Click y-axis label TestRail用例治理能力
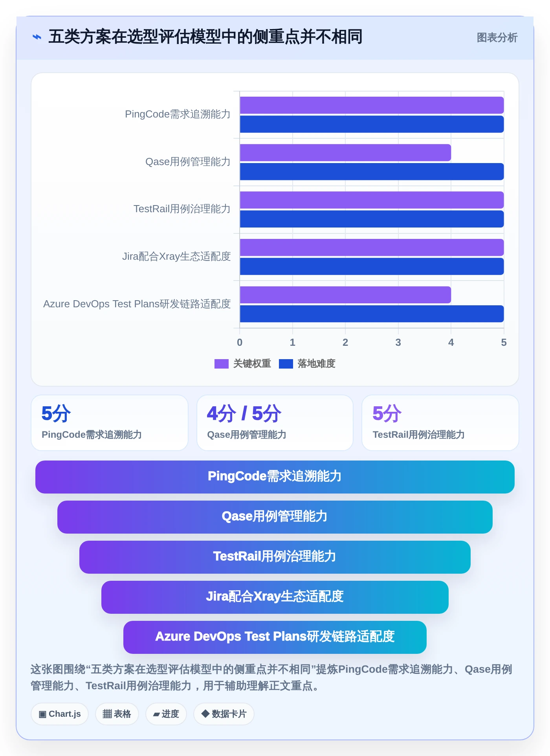This screenshot has height=756, width=550. coord(182,209)
